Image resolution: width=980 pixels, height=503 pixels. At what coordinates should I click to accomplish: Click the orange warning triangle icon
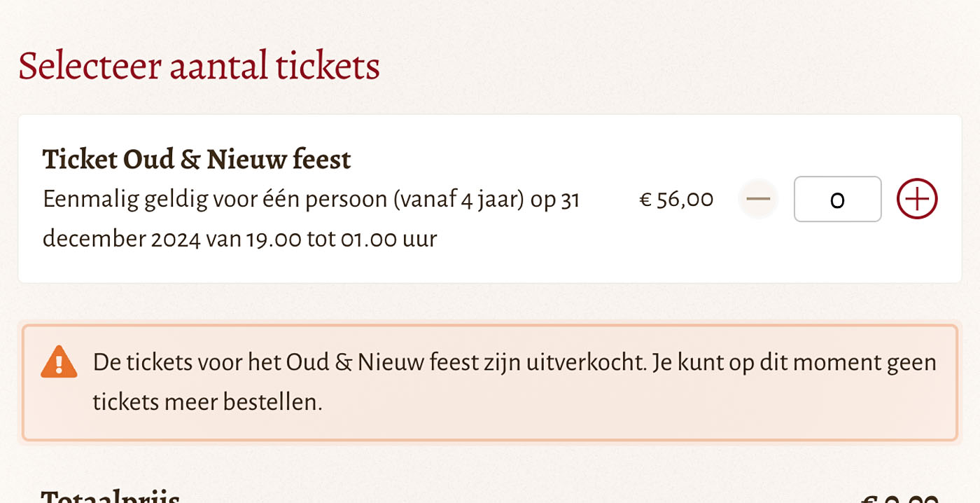(59, 362)
